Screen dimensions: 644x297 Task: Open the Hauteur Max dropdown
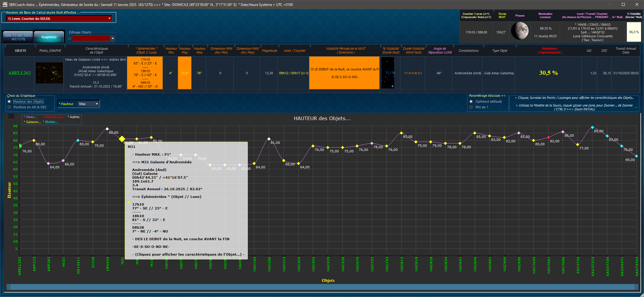click(x=88, y=104)
